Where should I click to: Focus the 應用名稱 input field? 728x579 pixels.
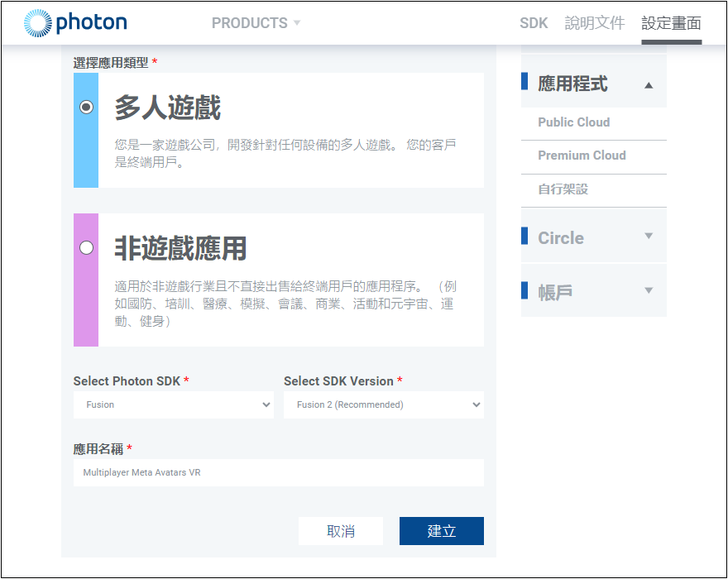pyautogui.click(x=279, y=472)
